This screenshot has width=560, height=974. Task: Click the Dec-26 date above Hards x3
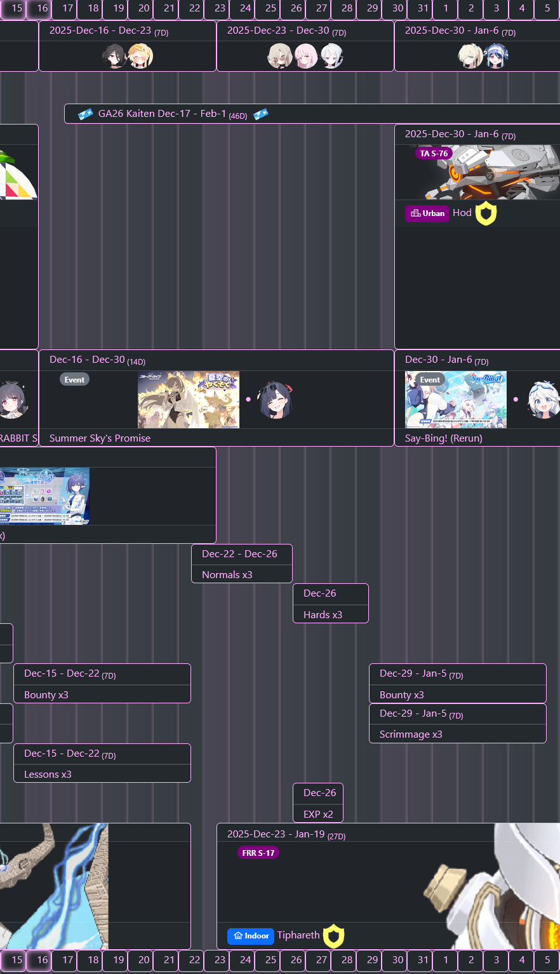320,593
